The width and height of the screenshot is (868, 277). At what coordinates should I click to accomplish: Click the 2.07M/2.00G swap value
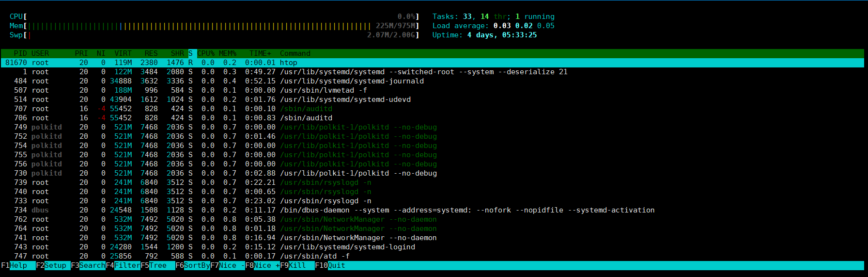tap(391, 35)
